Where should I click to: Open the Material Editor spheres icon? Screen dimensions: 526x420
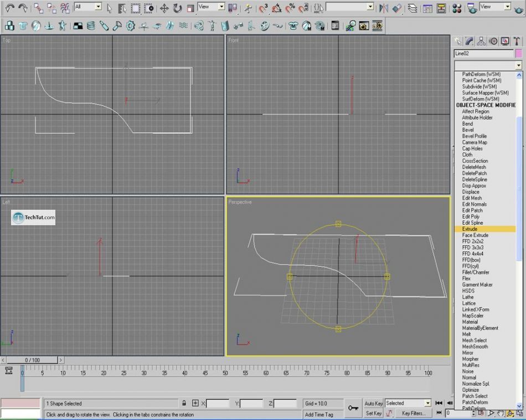click(x=457, y=8)
